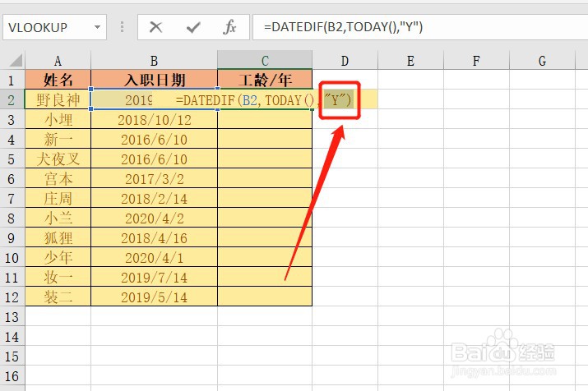588x391 pixels.
Task: Select name cell 狐狸
Action: (x=58, y=238)
